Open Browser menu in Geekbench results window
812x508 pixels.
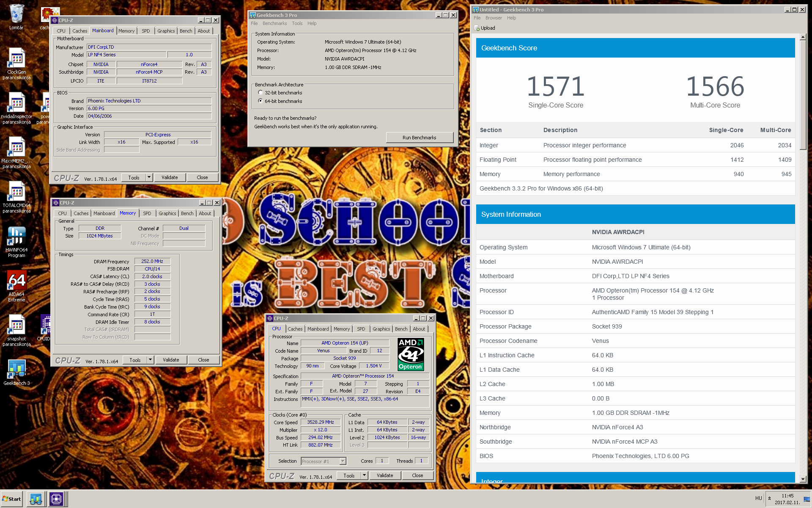494,18
